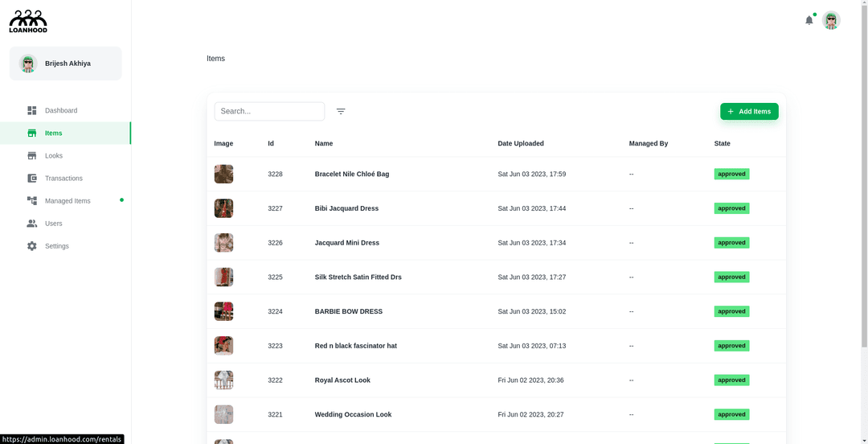This screenshot has height=444, width=868.
Task: Open BARBIE BOW DRESS thumbnail
Action: [223, 311]
